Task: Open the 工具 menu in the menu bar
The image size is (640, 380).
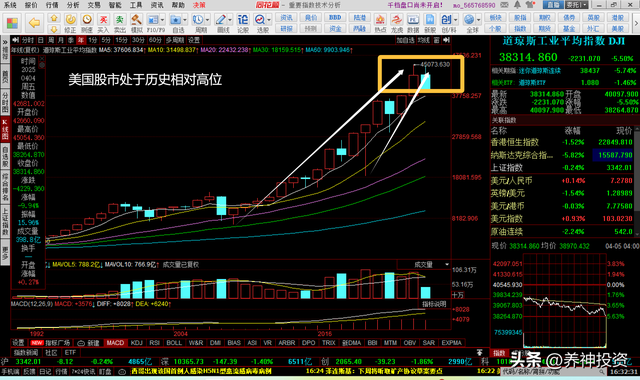Action: click(136, 5)
